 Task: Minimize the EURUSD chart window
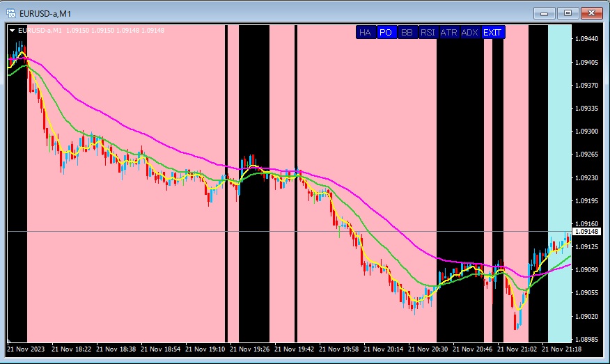(544, 13)
